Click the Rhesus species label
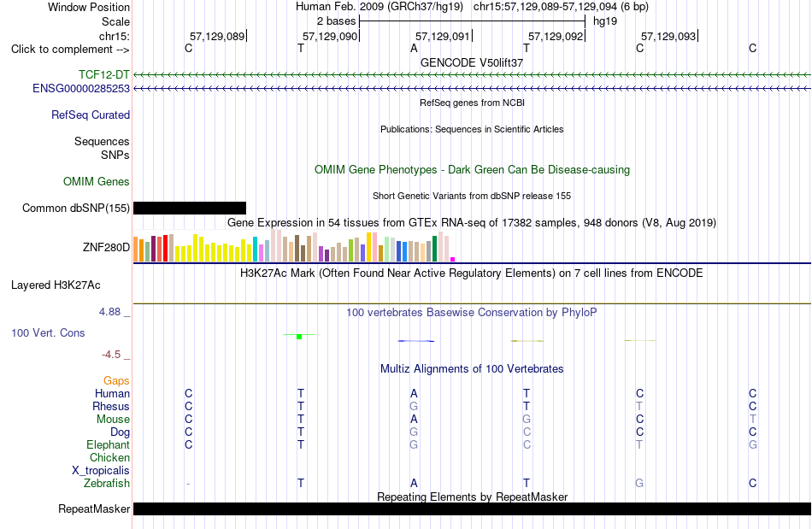 [111, 406]
